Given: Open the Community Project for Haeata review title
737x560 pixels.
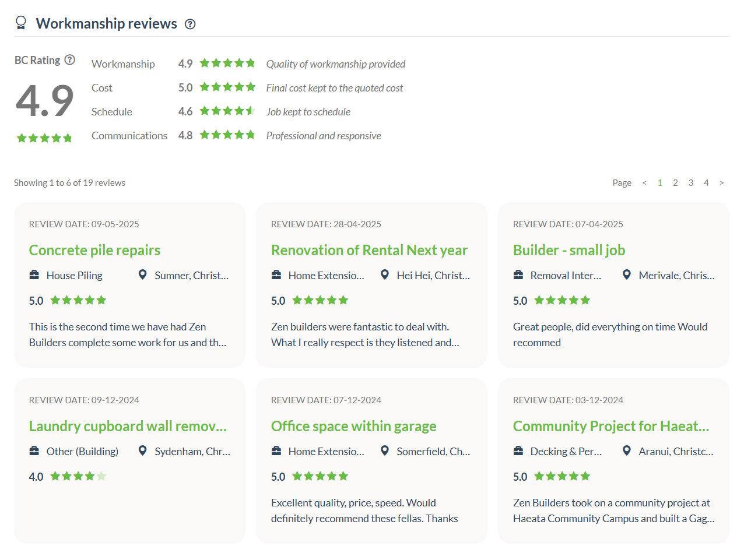Looking at the screenshot, I should pos(610,426).
